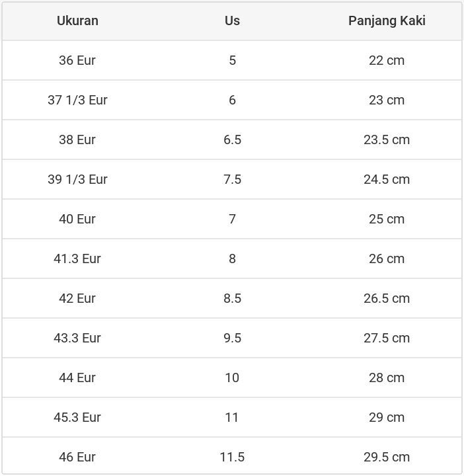Select the 23.5 cm foot length cell
464x476 pixels.
387,139
